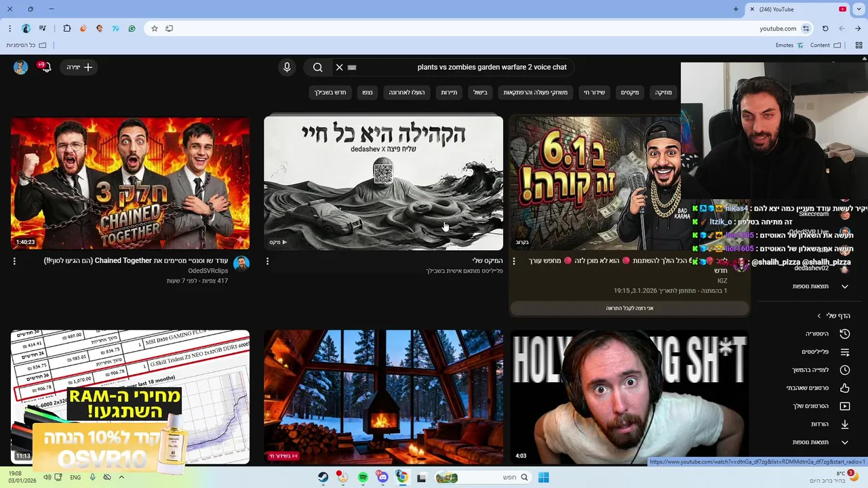868x488 pixels.
Task: Select the הועלו לאחרונה filter chip
Action: [407, 92]
